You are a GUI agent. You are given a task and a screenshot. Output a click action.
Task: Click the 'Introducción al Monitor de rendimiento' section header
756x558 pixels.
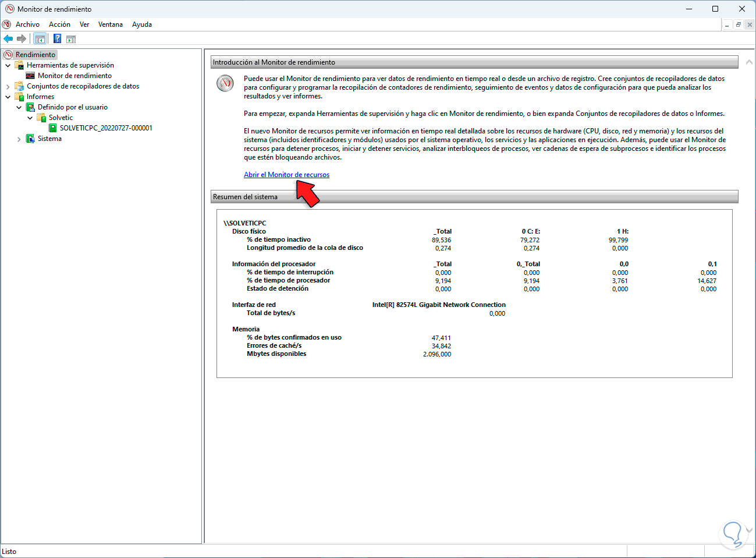click(x=474, y=62)
